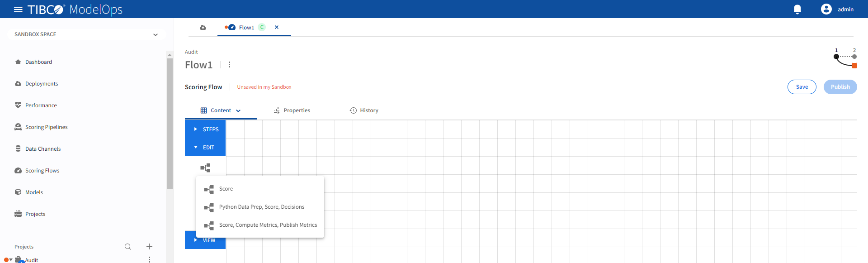The width and height of the screenshot is (868, 263).
Task: Click the Models cube icon
Action: [x=18, y=192]
